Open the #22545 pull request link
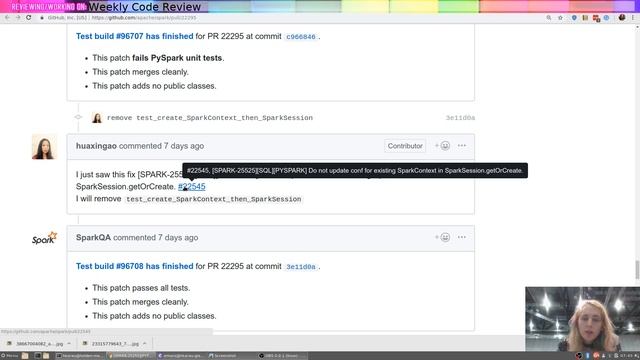Screen dimensions: 640x360 pos(191,187)
